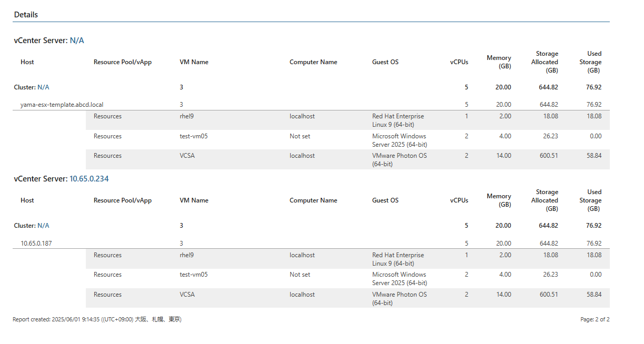Viewport: 644px width, 344px height.
Task: Click the N/A vCenter Server link
Action: pos(77,41)
